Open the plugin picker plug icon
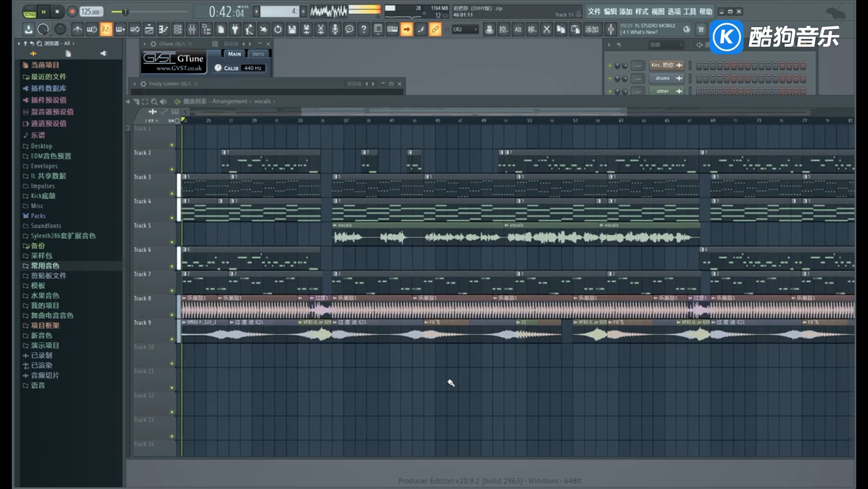The width and height of the screenshot is (868, 489). click(x=235, y=29)
